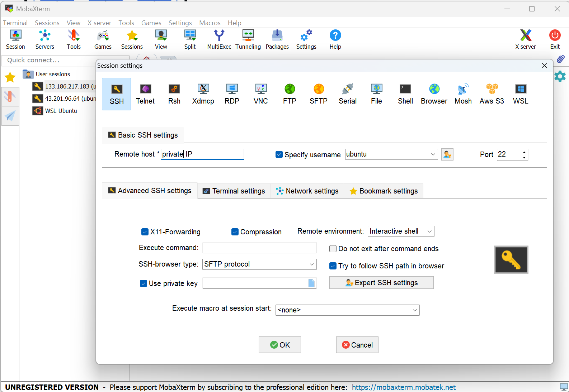Select the SFTP session type

pyautogui.click(x=319, y=94)
